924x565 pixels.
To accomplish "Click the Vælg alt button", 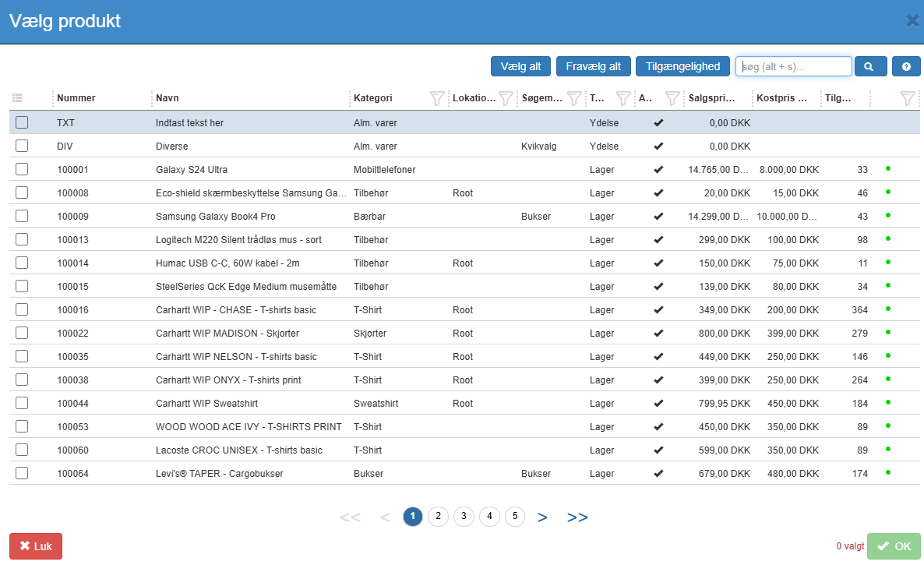I will coord(520,67).
